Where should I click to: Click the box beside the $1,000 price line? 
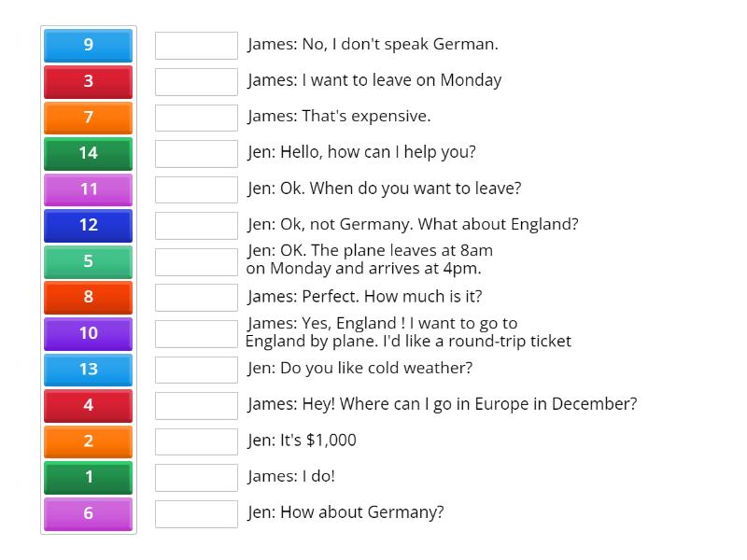[x=196, y=441]
